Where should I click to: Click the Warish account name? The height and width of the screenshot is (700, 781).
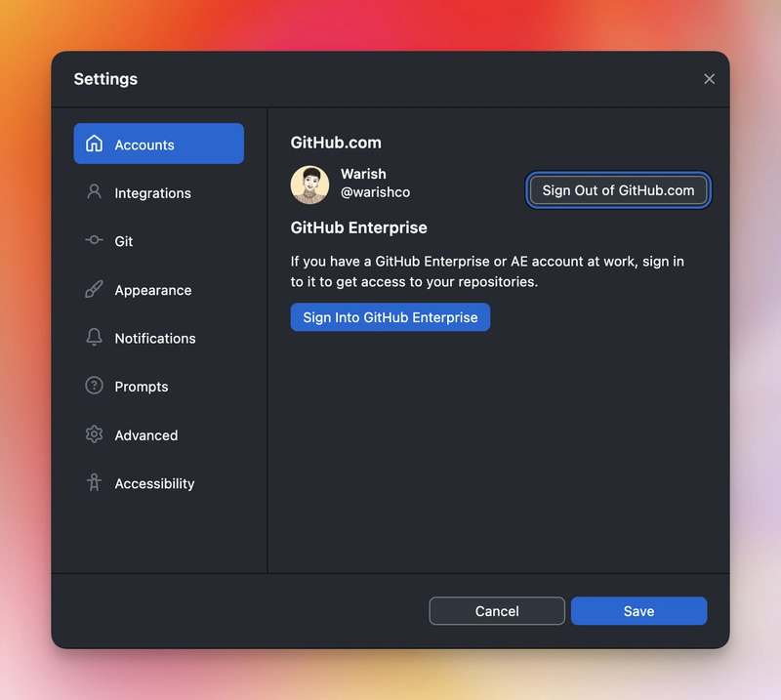point(363,174)
